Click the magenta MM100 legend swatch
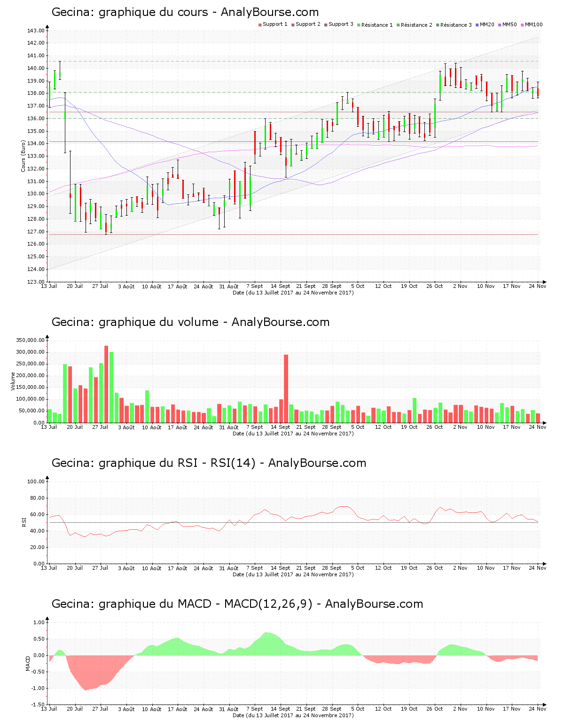 523,24
